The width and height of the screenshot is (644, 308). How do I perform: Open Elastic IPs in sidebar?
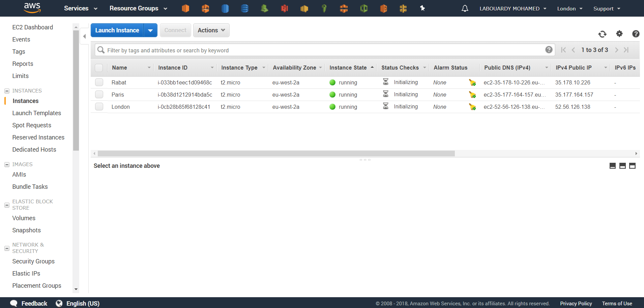tap(26, 274)
